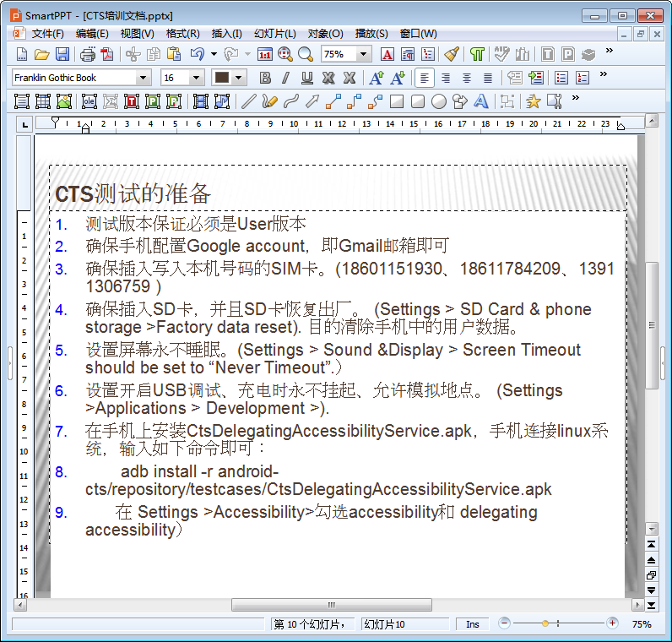The image size is (672, 642).
Task: Click the Ins insert mode indicator
Action: pos(472,624)
